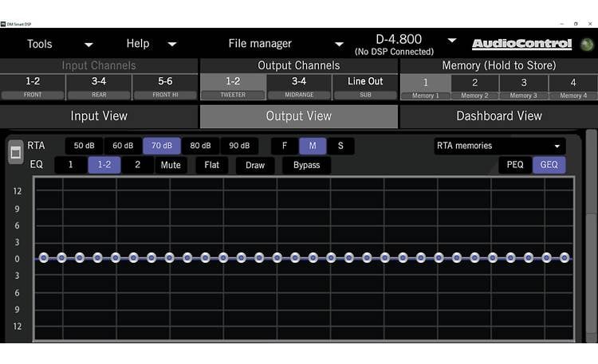Expand the D-4.800 device dropdown

coord(452,41)
